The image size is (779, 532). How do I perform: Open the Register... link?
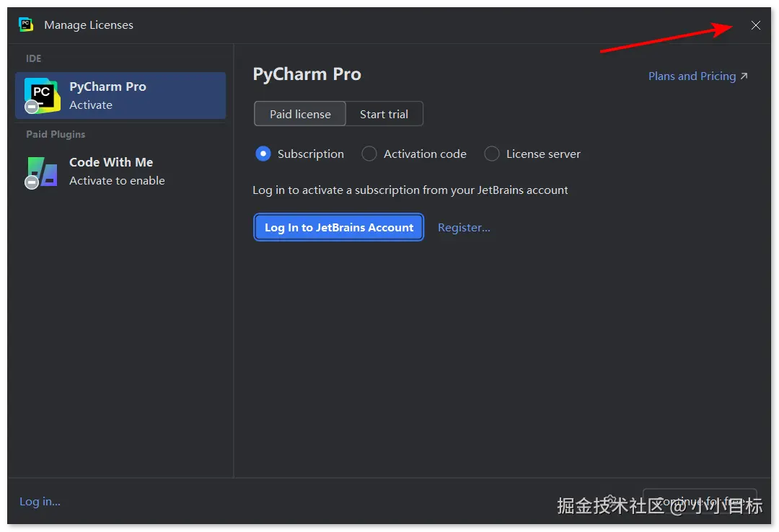click(x=464, y=227)
